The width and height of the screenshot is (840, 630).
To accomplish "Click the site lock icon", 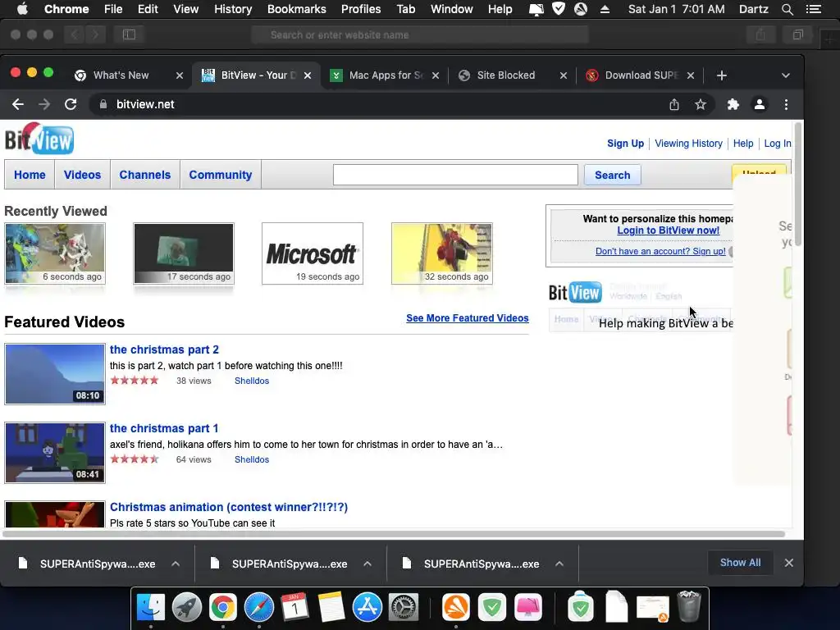I will click(x=103, y=104).
